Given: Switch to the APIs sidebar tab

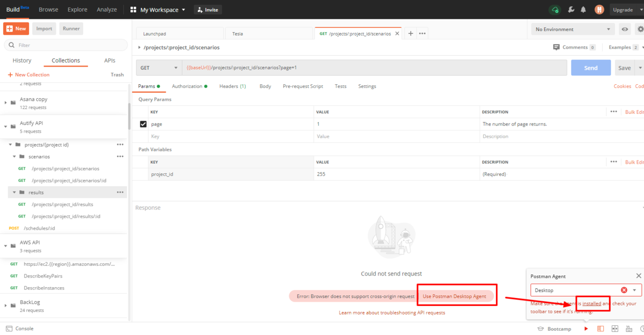Looking at the screenshot, I should tap(109, 61).
